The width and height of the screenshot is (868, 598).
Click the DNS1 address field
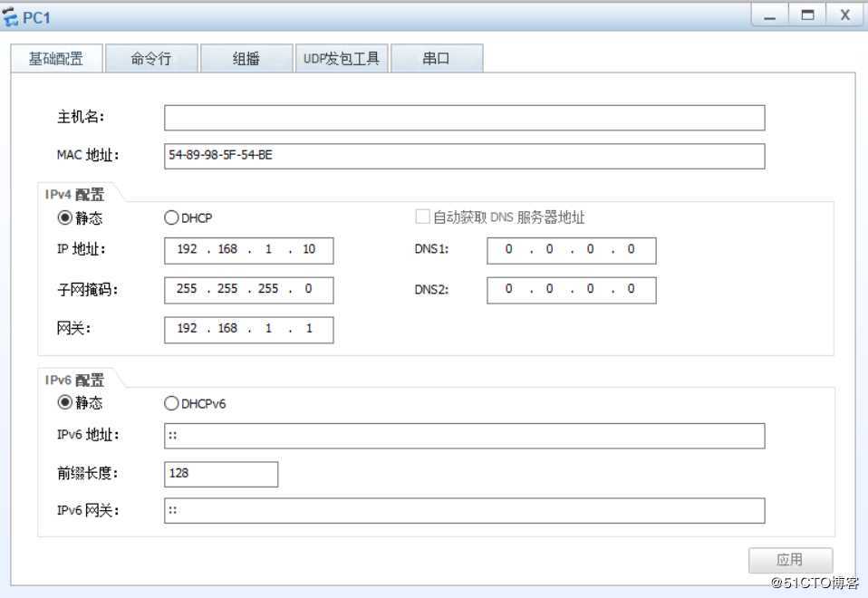tap(572, 250)
